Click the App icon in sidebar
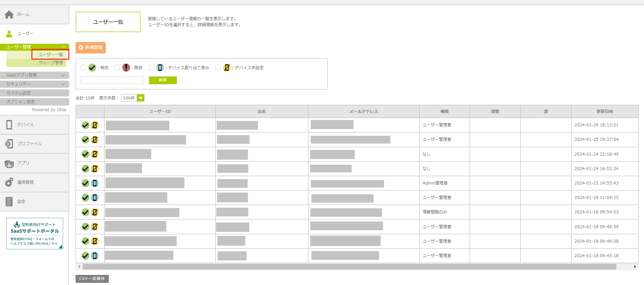This screenshot has width=644, height=285. click(x=9, y=163)
